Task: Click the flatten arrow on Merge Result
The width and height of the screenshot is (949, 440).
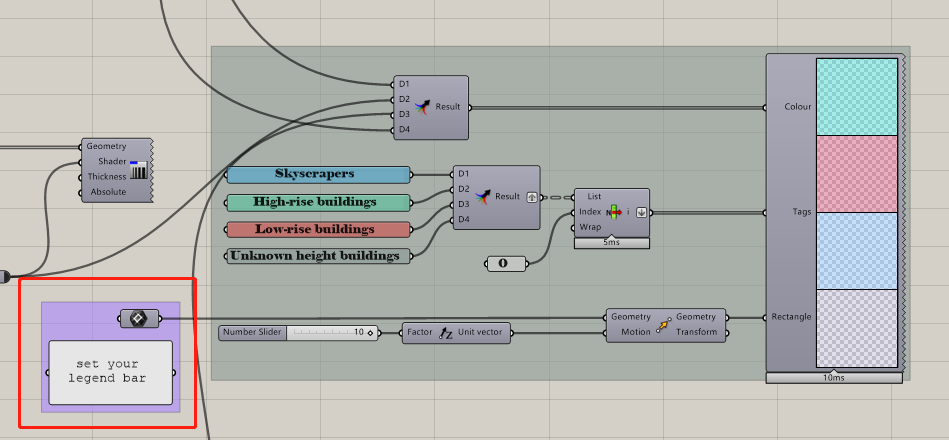Action: pos(532,197)
